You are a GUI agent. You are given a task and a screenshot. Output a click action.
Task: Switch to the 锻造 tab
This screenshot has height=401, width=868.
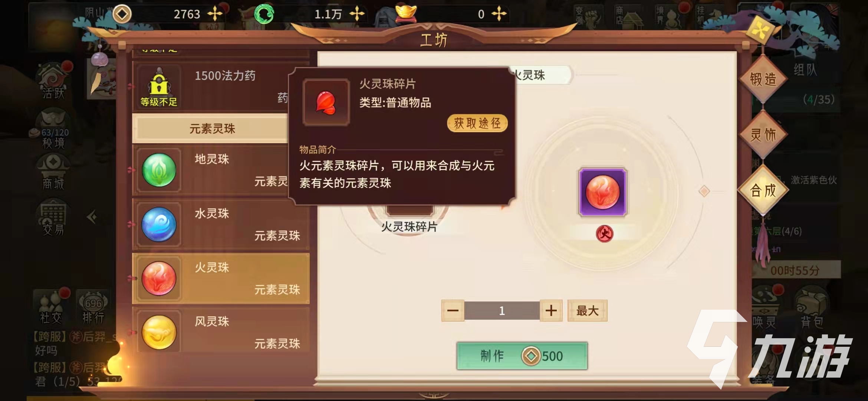point(763,79)
